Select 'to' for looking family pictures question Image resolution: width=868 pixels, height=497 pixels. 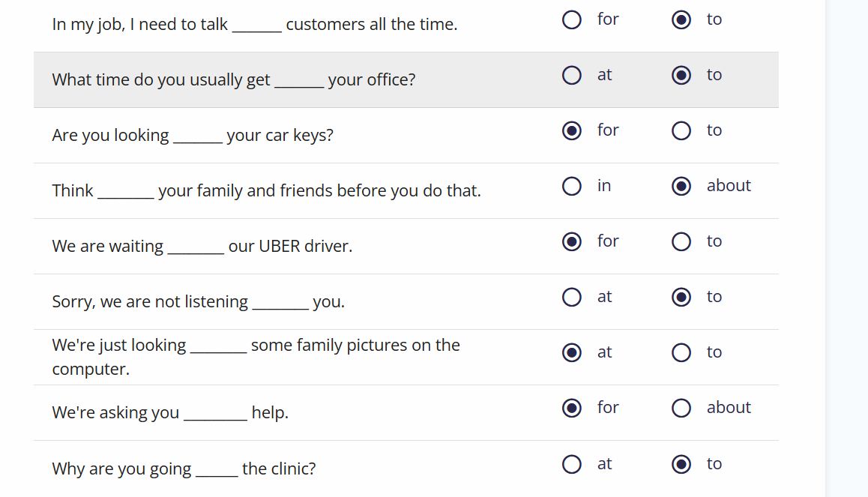[x=681, y=352]
